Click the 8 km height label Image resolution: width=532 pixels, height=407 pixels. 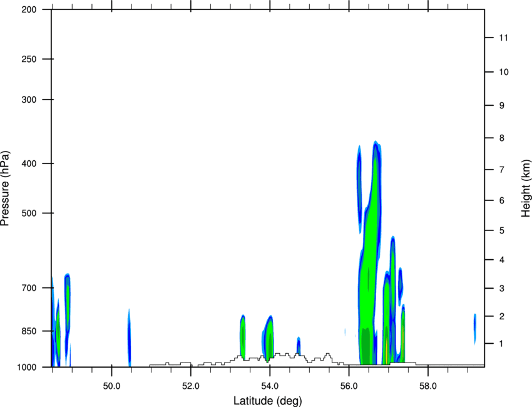pos(502,138)
